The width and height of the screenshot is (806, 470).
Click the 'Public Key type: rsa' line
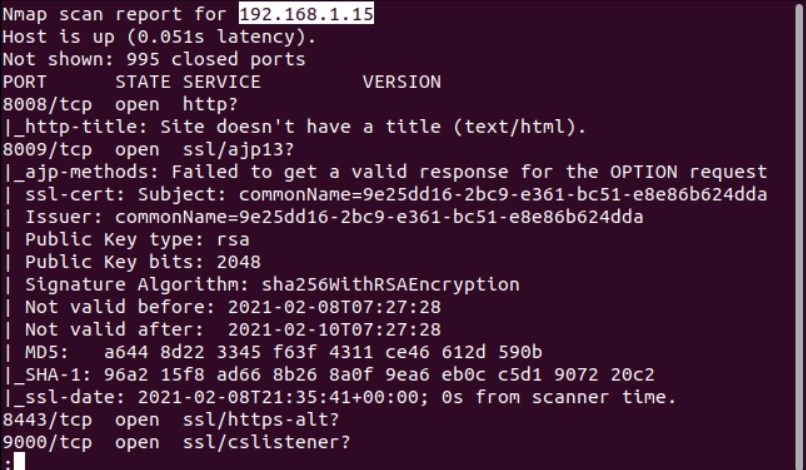click(137, 240)
